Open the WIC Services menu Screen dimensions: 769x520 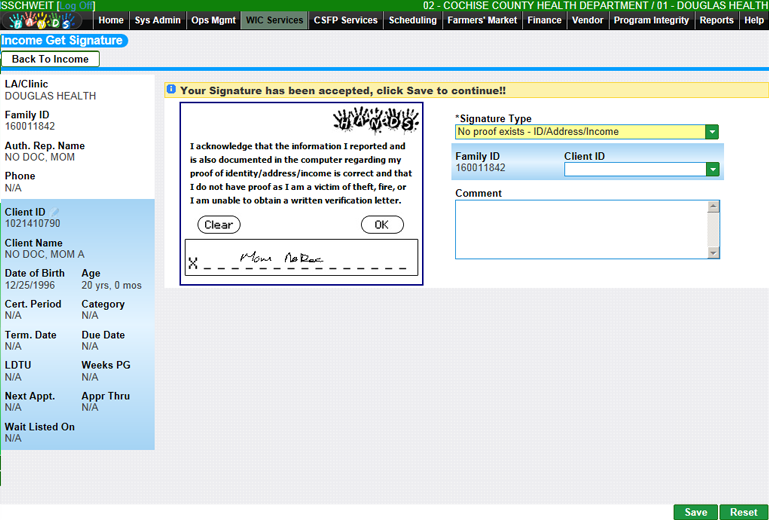(274, 20)
